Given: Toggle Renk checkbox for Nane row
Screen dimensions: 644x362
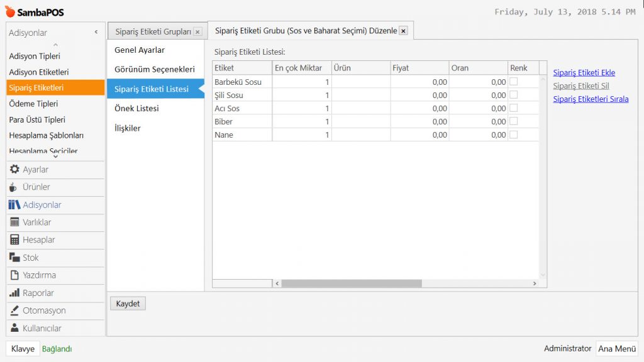Looking at the screenshot, I should pos(513,134).
